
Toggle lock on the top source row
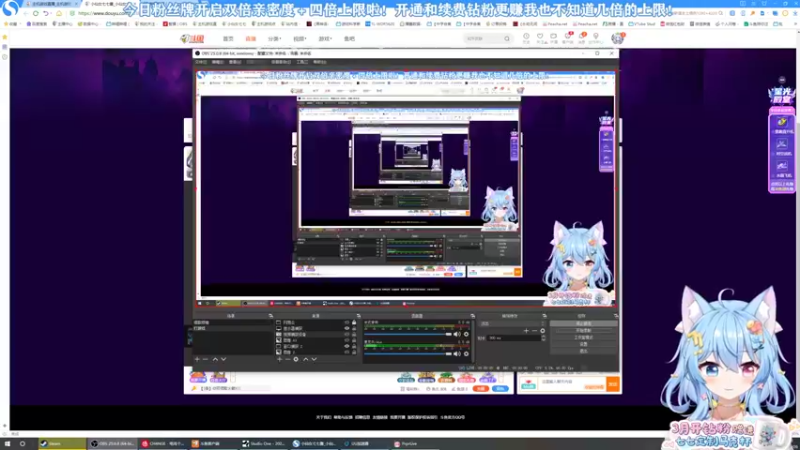pyautogui.click(x=354, y=322)
